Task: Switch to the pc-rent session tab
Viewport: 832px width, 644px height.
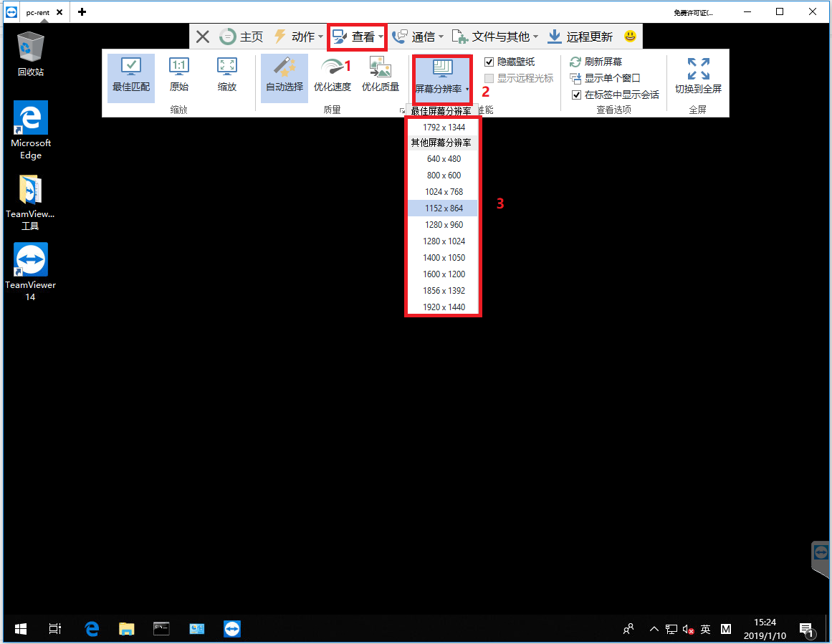Action: pos(38,12)
